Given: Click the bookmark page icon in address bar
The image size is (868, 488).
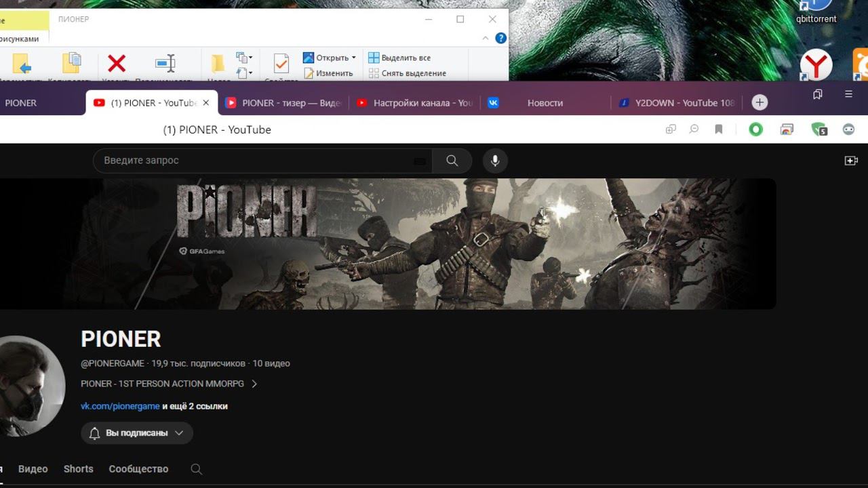Looking at the screenshot, I should 719,129.
